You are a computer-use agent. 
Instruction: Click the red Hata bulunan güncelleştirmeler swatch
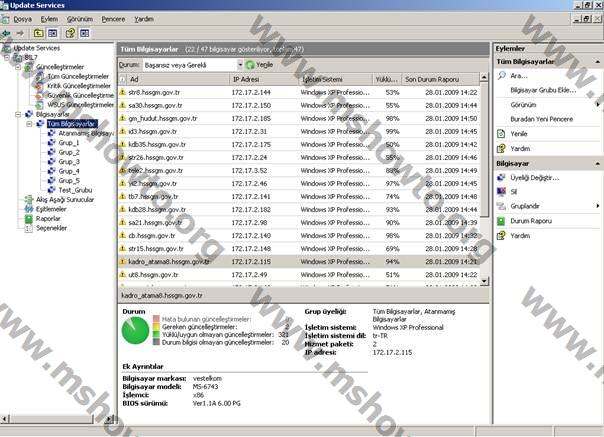click(156, 319)
